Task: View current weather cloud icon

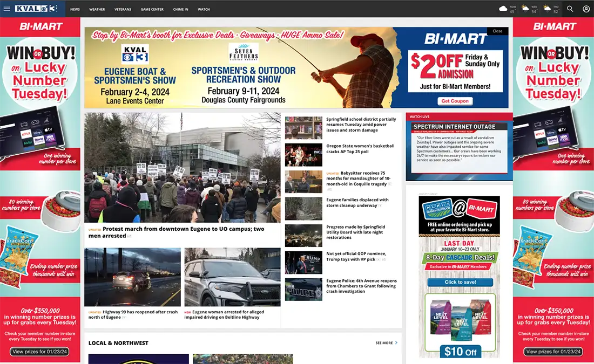Action: pos(503,8)
